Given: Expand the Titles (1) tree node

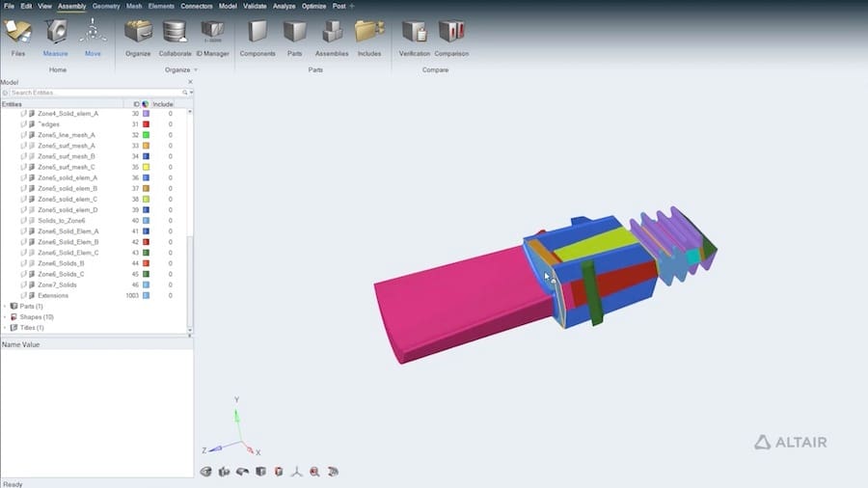Looking at the screenshot, I should pyautogui.click(x=5, y=328).
